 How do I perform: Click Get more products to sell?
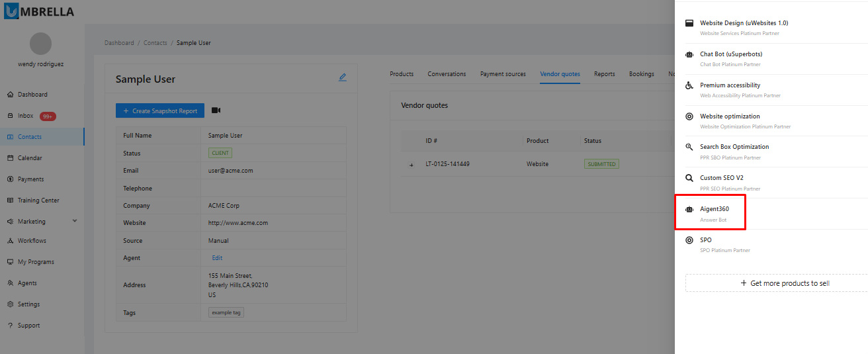(x=784, y=283)
